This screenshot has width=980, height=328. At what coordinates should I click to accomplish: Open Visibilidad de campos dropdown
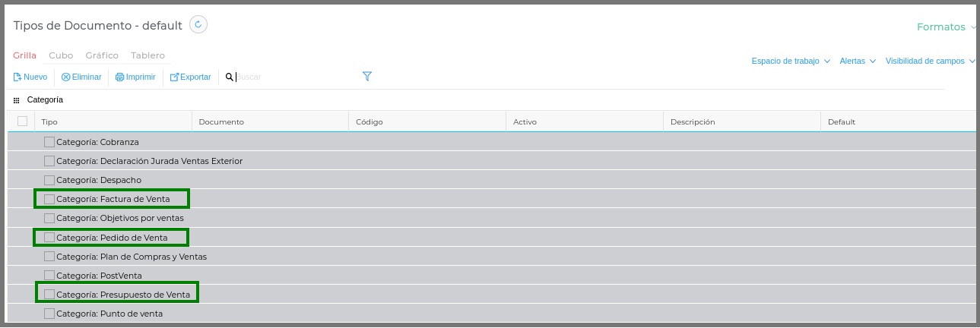coord(930,61)
